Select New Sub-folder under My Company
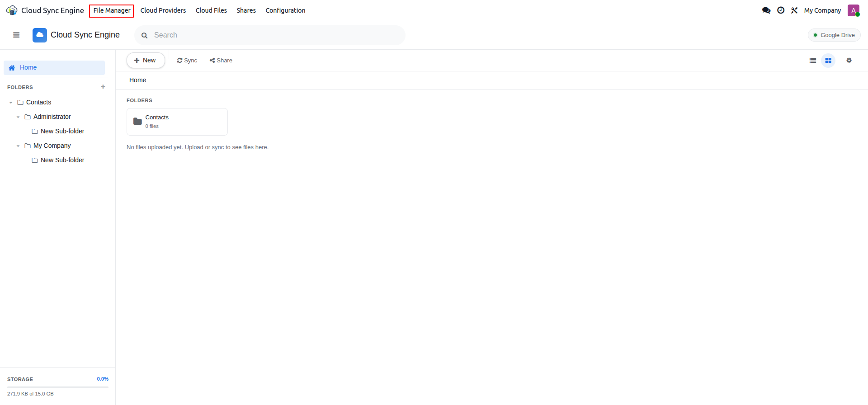Image resolution: width=868 pixels, height=405 pixels. point(62,160)
